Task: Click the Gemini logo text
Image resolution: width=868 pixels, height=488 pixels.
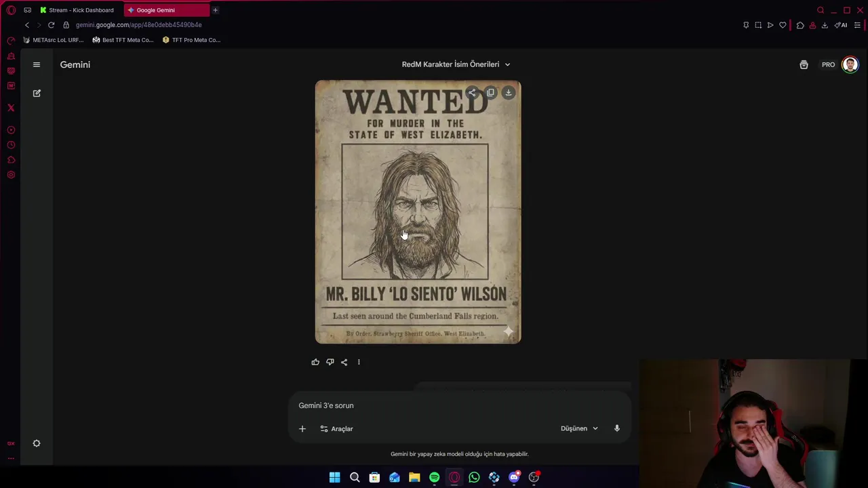Action: (75, 64)
